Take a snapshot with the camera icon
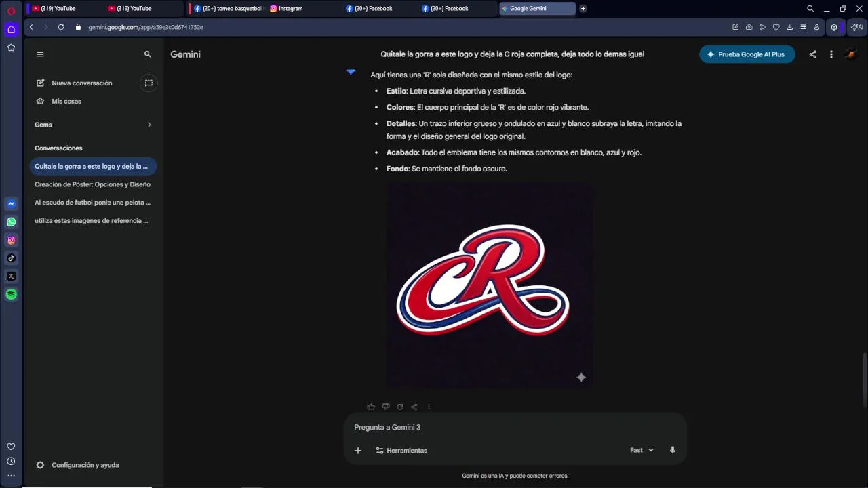This screenshot has width=868, height=488. [x=749, y=27]
